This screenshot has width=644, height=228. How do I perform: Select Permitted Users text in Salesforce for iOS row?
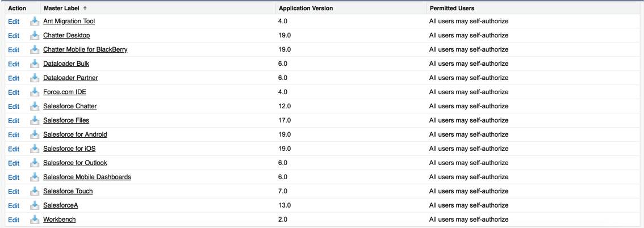click(469, 149)
